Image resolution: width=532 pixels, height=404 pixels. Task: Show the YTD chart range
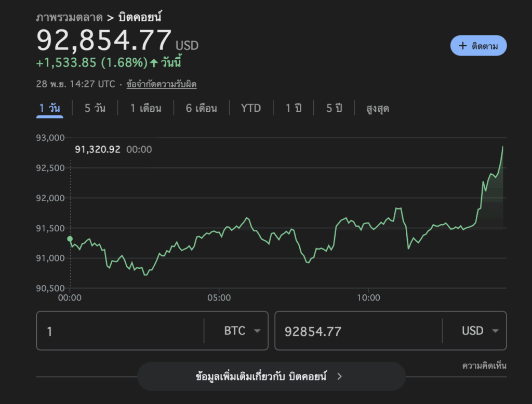(251, 108)
